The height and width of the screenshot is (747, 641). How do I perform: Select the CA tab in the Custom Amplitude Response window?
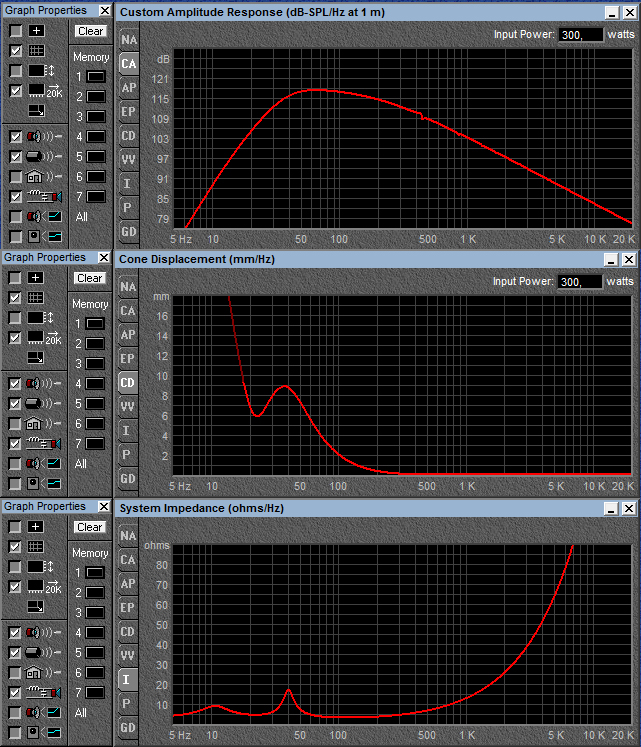tap(128, 64)
